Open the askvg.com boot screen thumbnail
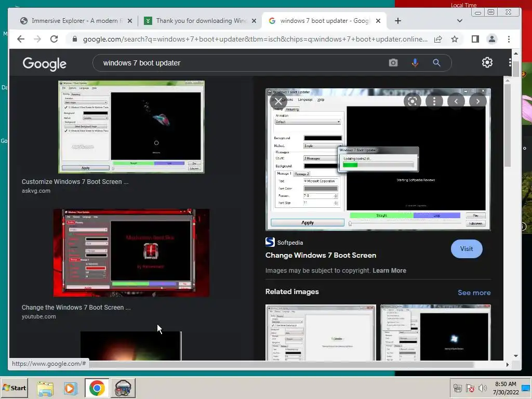The width and height of the screenshot is (532, 399). (131, 127)
